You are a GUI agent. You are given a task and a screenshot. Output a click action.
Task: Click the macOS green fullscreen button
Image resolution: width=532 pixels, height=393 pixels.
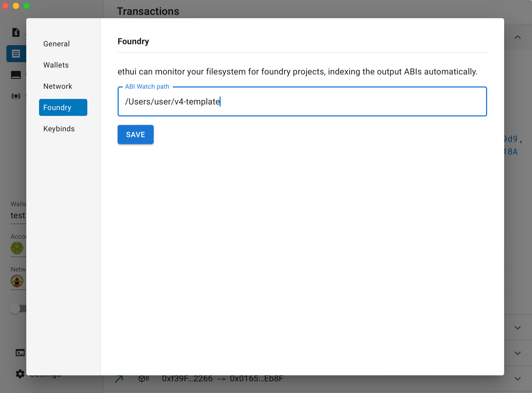(27, 6)
